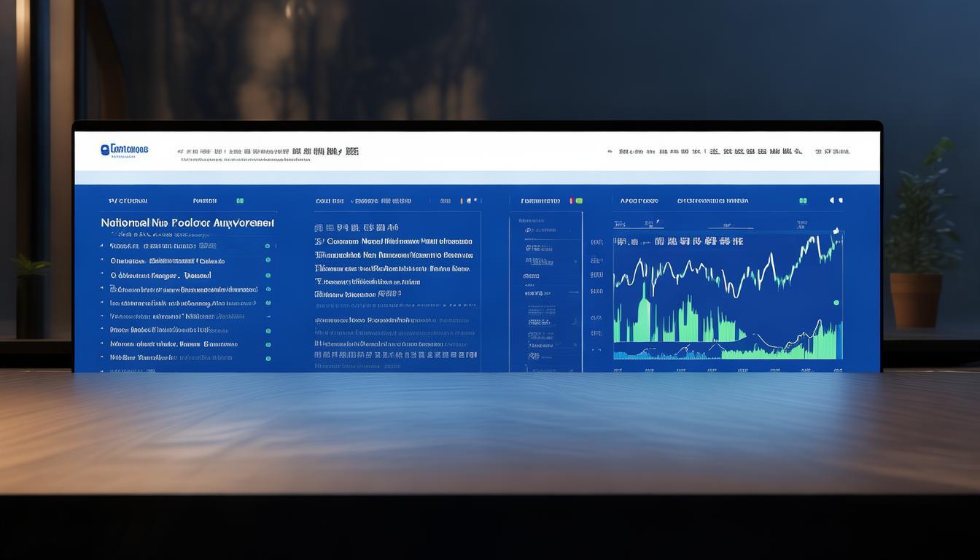Image resolution: width=980 pixels, height=560 pixels.
Task: Expand the bottom list row using its left arrow
Action: pos(102,358)
